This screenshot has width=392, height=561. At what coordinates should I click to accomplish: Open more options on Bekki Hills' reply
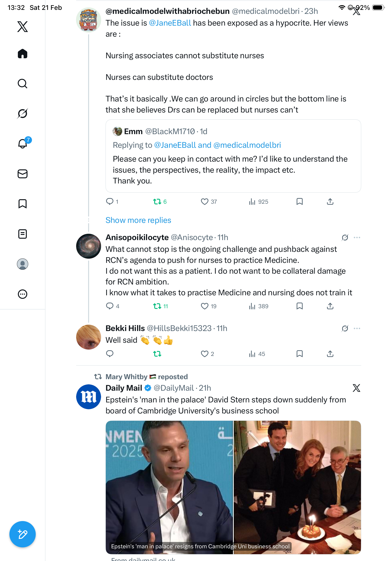point(357,328)
